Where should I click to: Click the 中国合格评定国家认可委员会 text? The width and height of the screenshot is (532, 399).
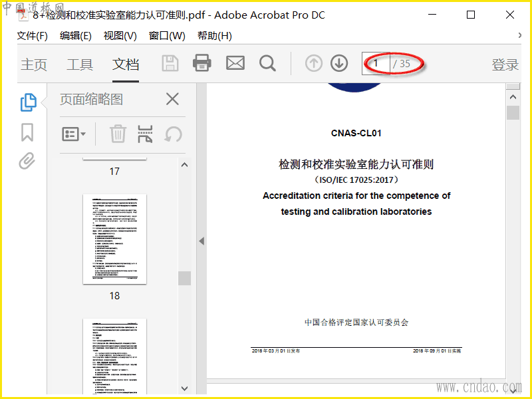click(x=356, y=323)
